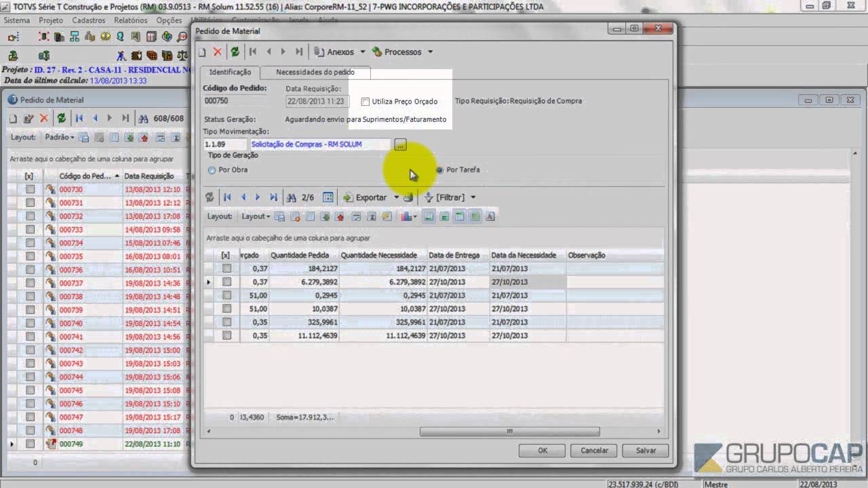
Task: Open the [Filtrar] dropdown arrow
Action: tap(473, 198)
